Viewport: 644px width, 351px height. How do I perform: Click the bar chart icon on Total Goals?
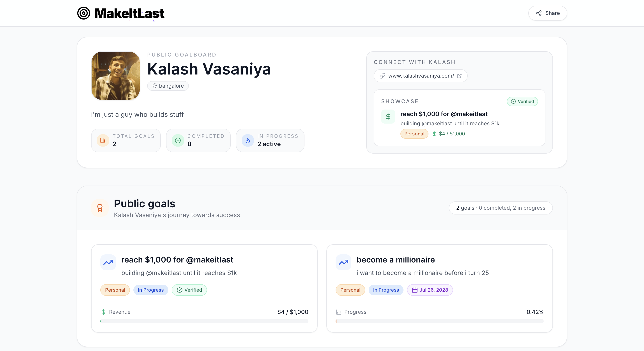[103, 140]
